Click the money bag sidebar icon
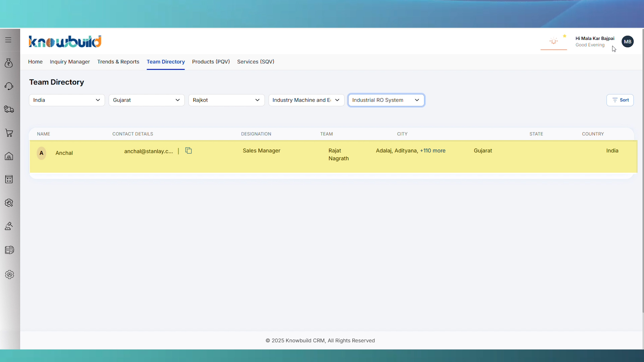644x362 pixels. point(9,63)
